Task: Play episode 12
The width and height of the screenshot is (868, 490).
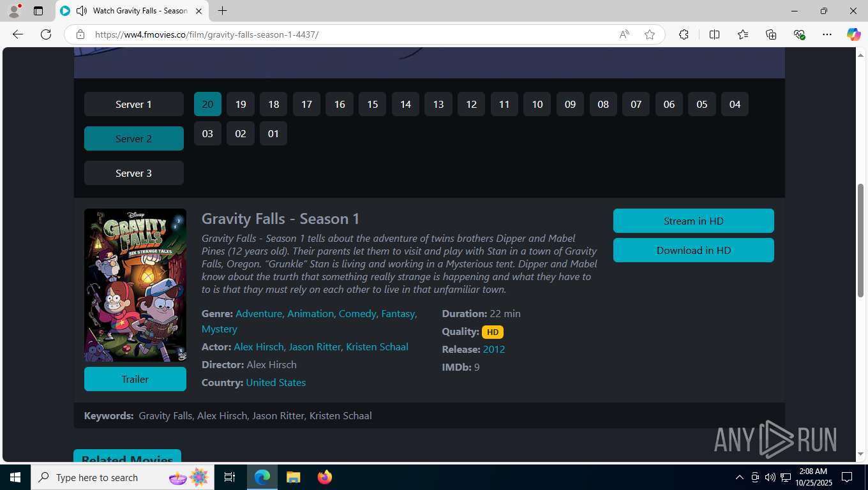Action: pos(471,104)
